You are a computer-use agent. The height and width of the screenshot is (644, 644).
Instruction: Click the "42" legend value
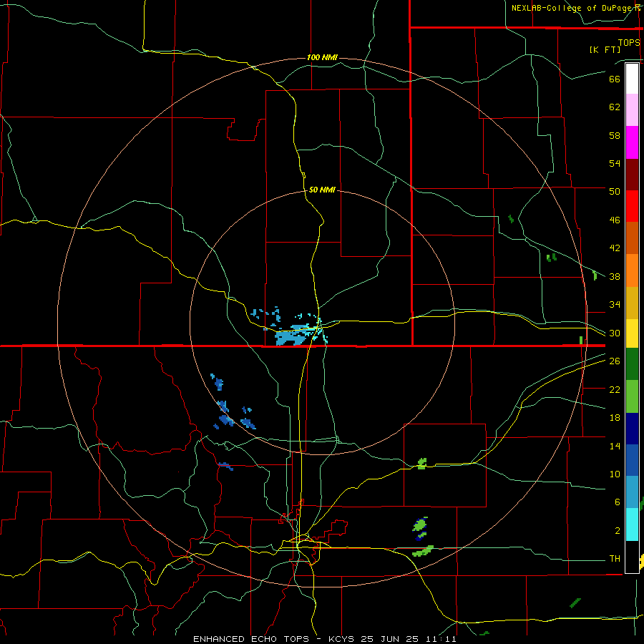point(615,248)
